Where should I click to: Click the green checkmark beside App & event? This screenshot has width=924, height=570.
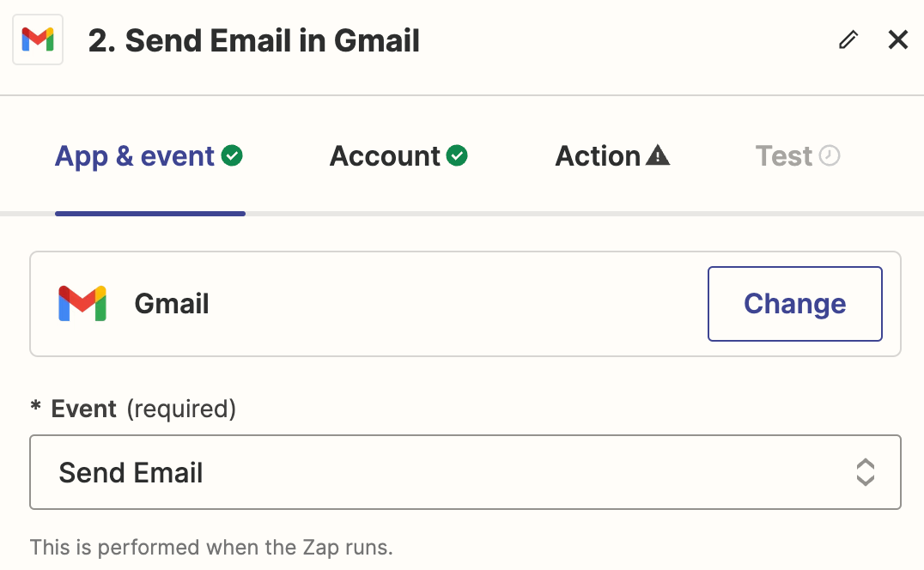[232, 156]
